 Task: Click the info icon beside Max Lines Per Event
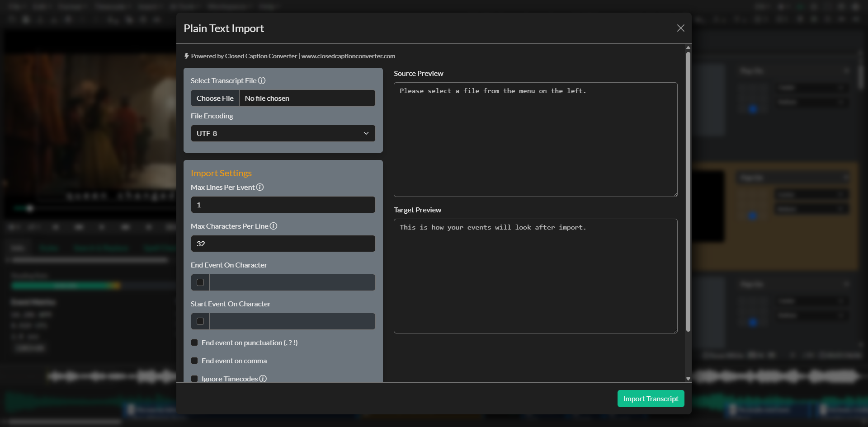[260, 187]
